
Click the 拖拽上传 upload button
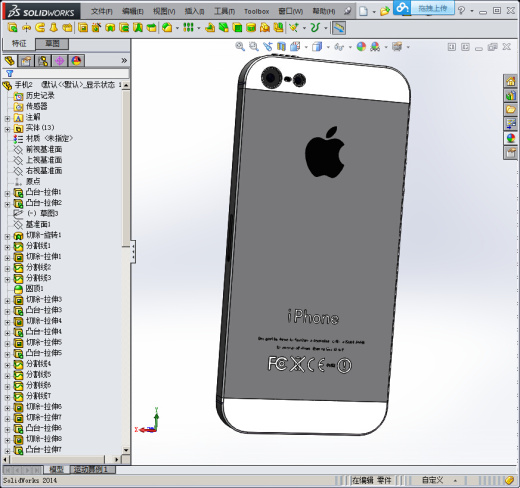[432, 8]
